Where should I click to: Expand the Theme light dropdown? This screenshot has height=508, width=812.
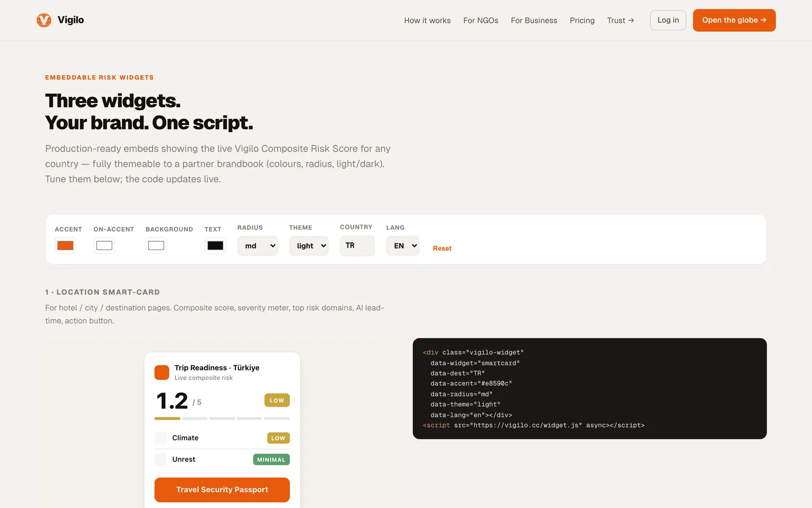pos(309,246)
